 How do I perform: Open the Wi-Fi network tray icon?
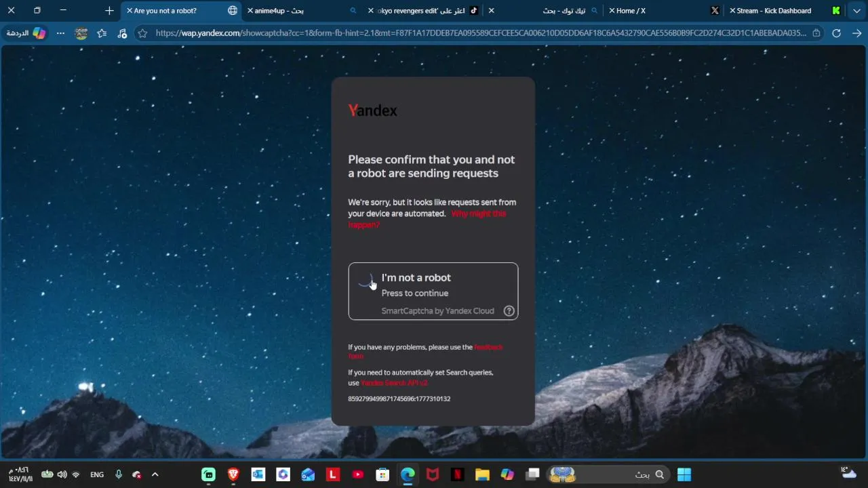(x=76, y=474)
